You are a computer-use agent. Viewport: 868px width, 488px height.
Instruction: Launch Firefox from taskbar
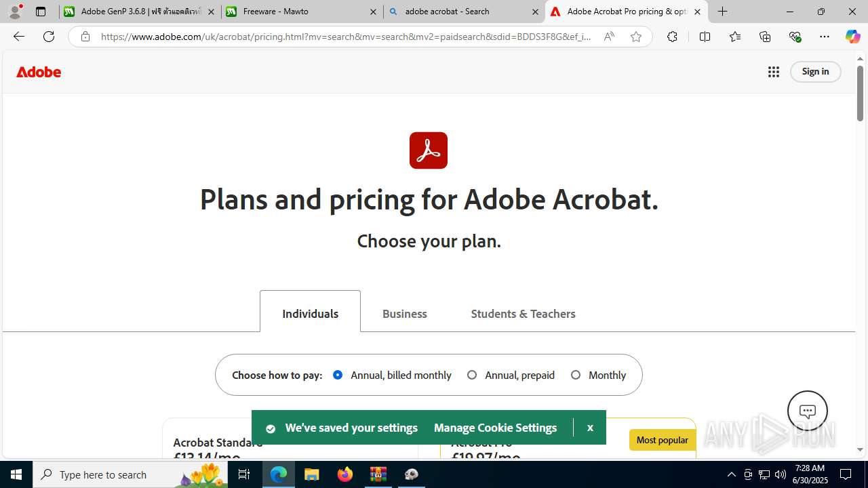345,474
